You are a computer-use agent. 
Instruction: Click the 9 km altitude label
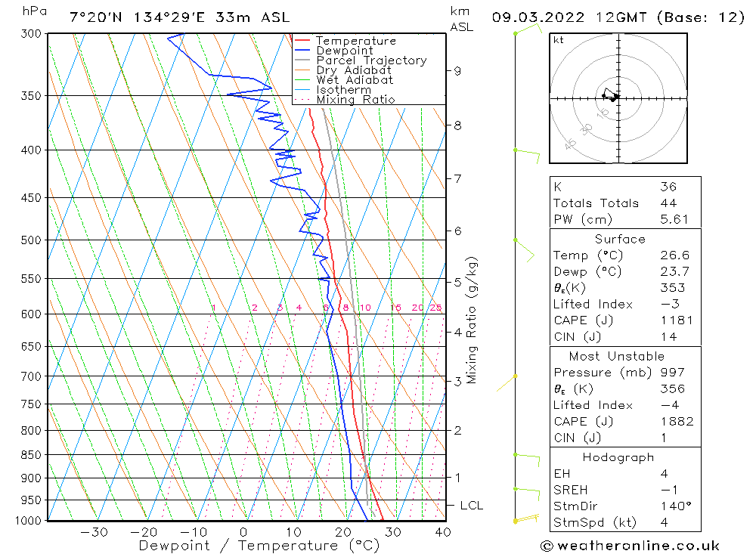[457, 71]
